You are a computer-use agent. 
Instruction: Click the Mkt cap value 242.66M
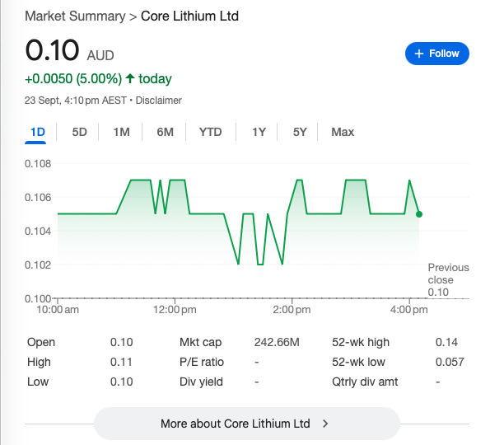(277, 342)
